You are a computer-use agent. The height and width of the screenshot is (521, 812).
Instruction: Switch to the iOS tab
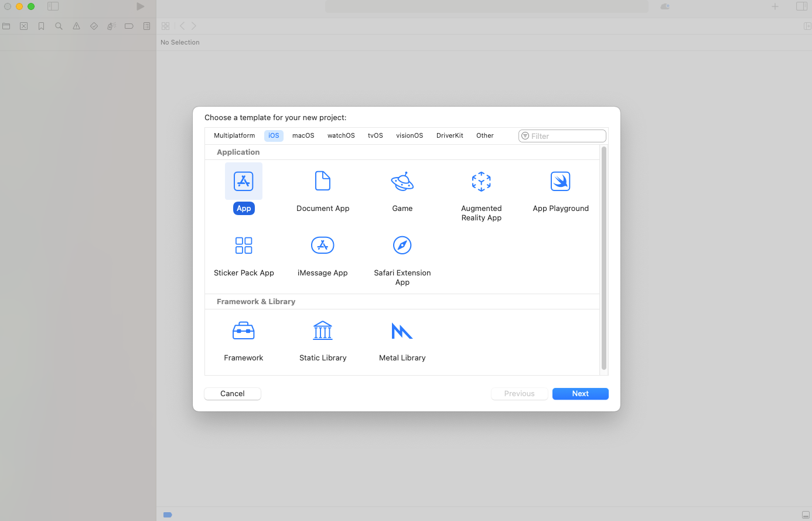click(274, 135)
